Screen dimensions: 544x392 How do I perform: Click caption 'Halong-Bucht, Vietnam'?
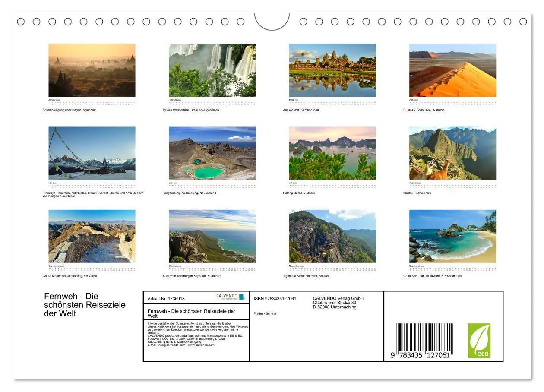[299, 193]
